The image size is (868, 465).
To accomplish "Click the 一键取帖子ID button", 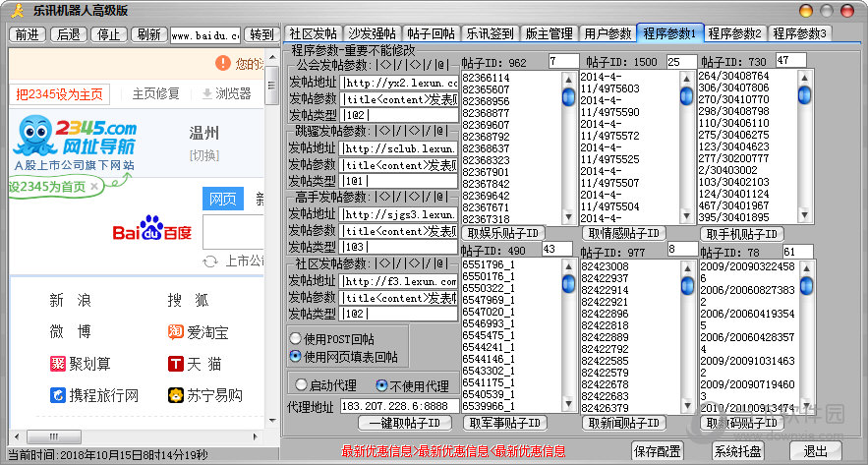I will coord(404,423).
